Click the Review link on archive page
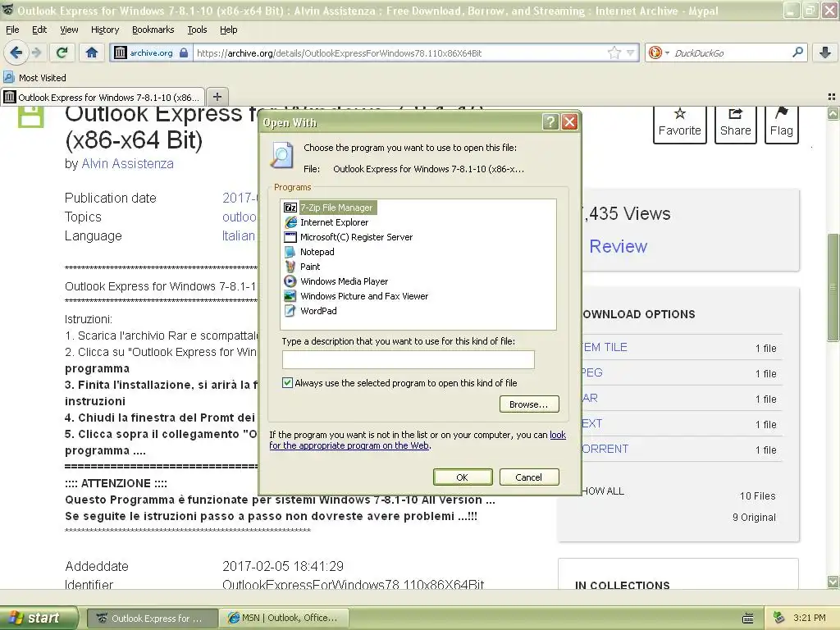Screen dimensions: 840x630 tap(619, 246)
